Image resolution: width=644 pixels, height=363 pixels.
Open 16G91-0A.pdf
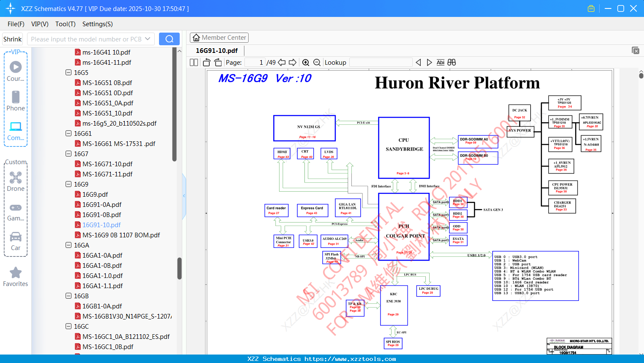[102, 204]
